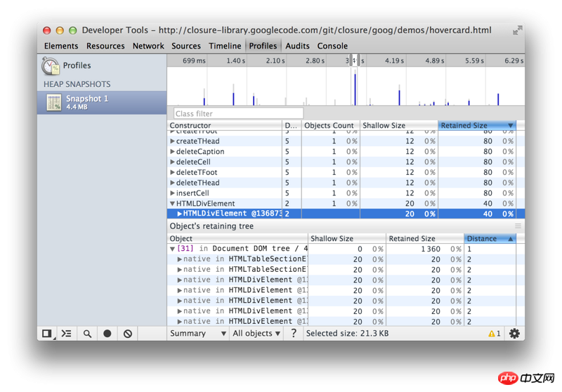The width and height of the screenshot is (562, 392).
Task: Click the clear all profiles icon
Action: pos(128,334)
